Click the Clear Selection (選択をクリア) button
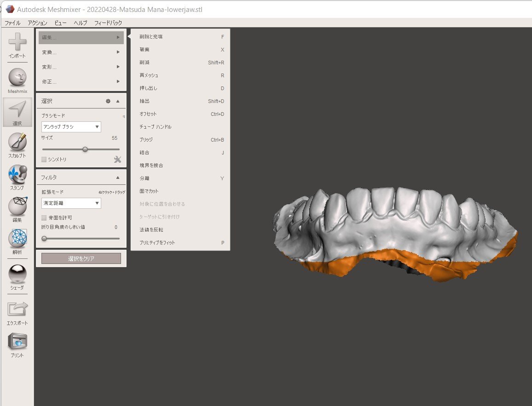This screenshot has width=532, height=406. (x=81, y=259)
